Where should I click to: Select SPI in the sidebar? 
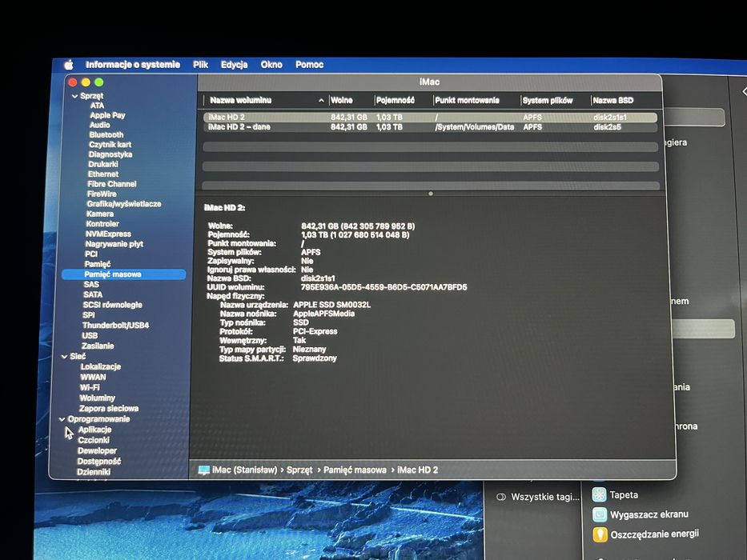(x=89, y=314)
